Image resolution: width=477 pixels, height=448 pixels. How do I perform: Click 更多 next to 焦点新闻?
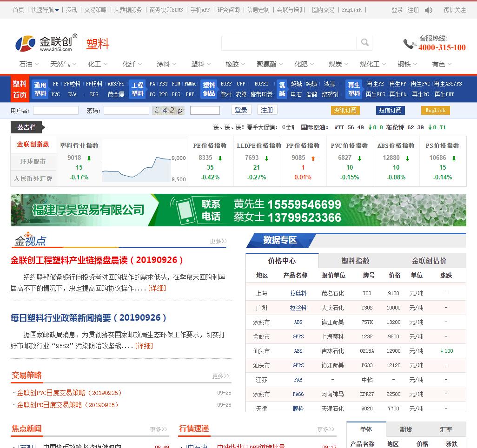[159, 429]
